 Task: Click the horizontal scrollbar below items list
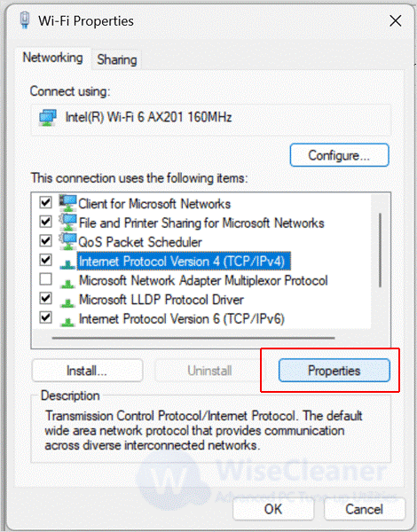click(193, 338)
